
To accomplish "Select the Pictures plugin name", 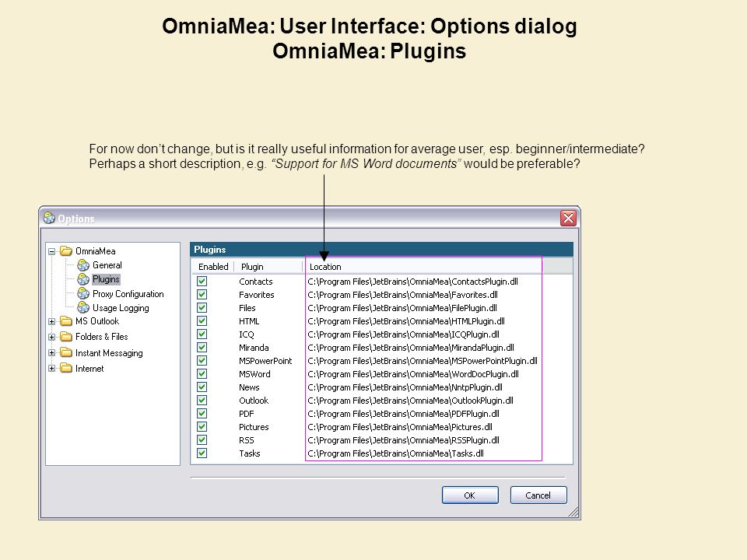I will (x=254, y=427).
